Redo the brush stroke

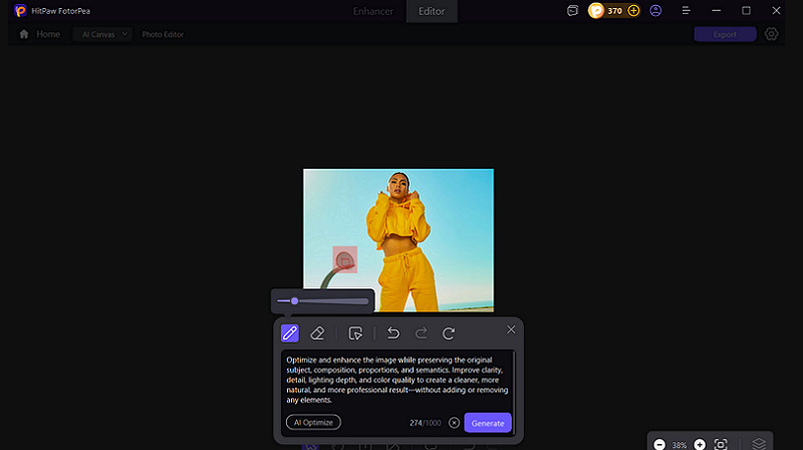(x=421, y=333)
